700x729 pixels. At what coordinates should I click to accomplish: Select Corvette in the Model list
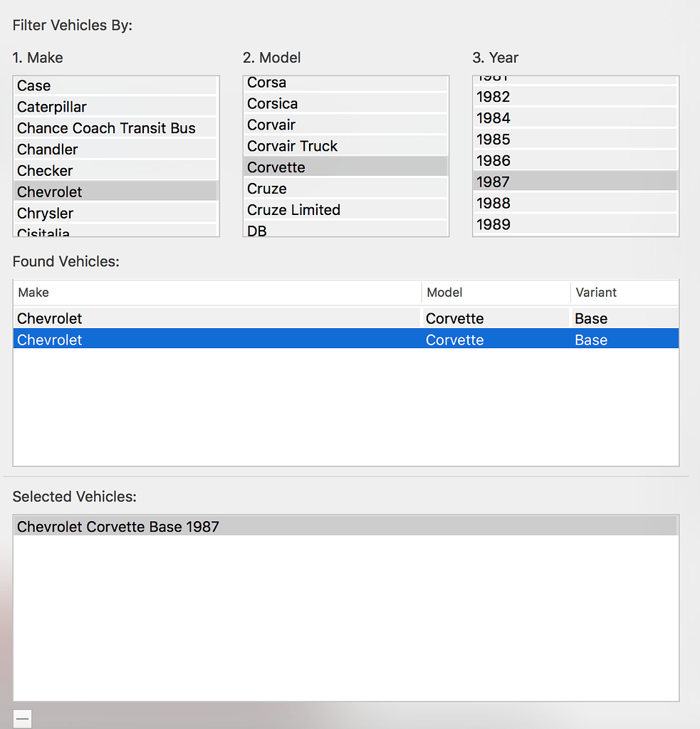point(345,167)
